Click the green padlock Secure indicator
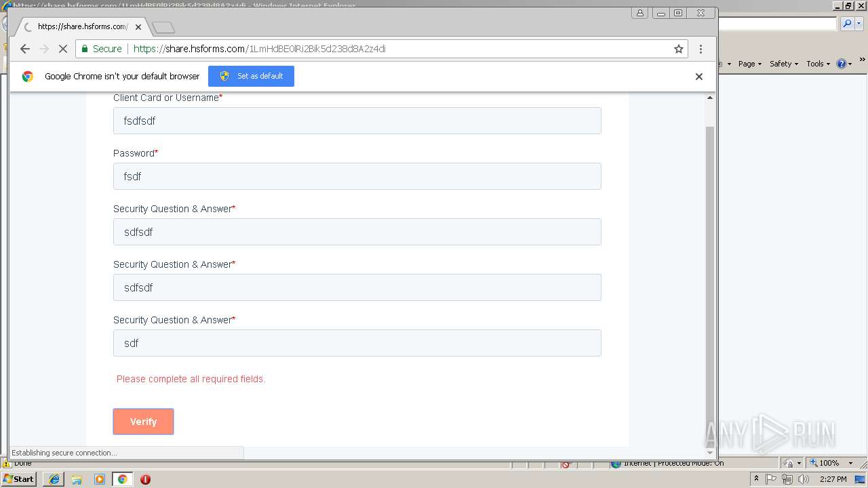The width and height of the screenshot is (868, 488). click(101, 49)
